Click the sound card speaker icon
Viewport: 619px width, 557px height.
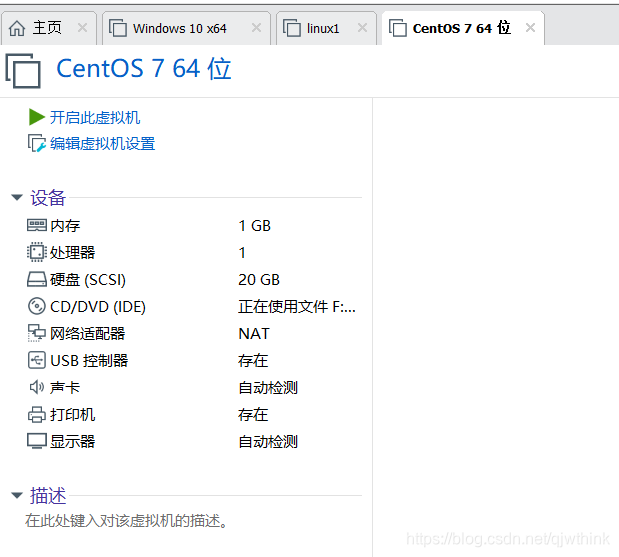click(x=37, y=387)
